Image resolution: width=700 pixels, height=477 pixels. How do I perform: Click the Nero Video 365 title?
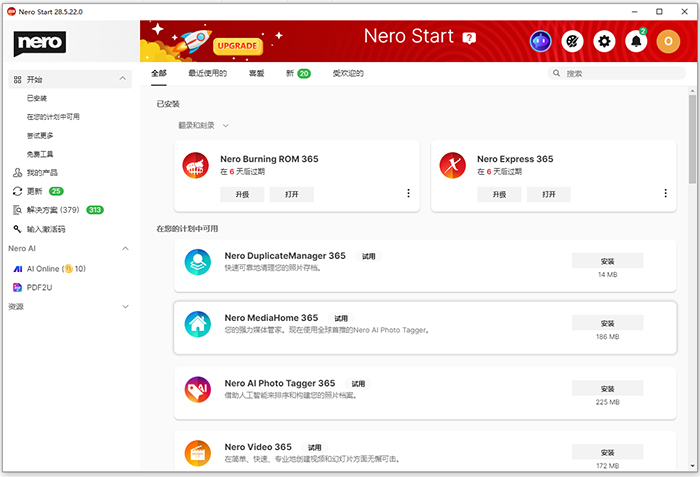pyautogui.click(x=258, y=447)
